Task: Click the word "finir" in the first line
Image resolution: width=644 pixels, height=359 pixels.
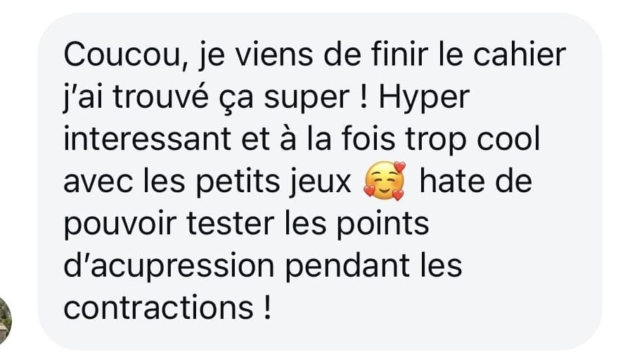Action: [x=399, y=54]
